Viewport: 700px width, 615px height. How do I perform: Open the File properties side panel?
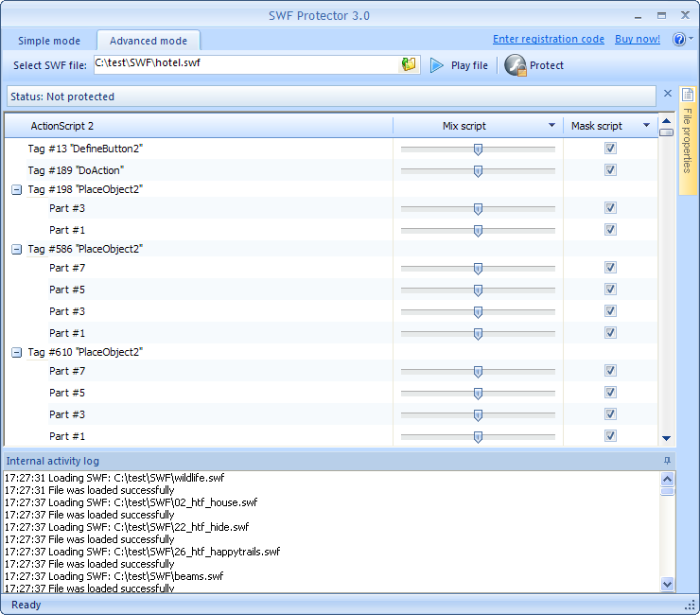coord(688,140)
